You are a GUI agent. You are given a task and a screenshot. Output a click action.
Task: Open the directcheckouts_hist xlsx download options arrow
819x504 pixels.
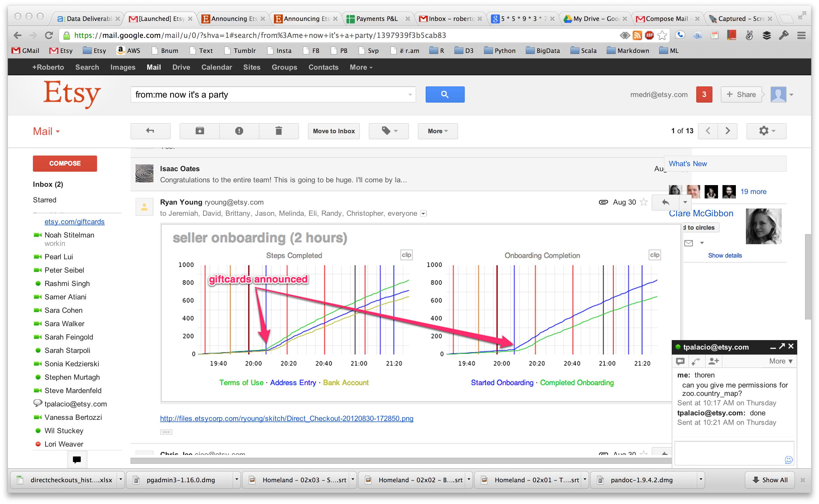click(121, 480)
